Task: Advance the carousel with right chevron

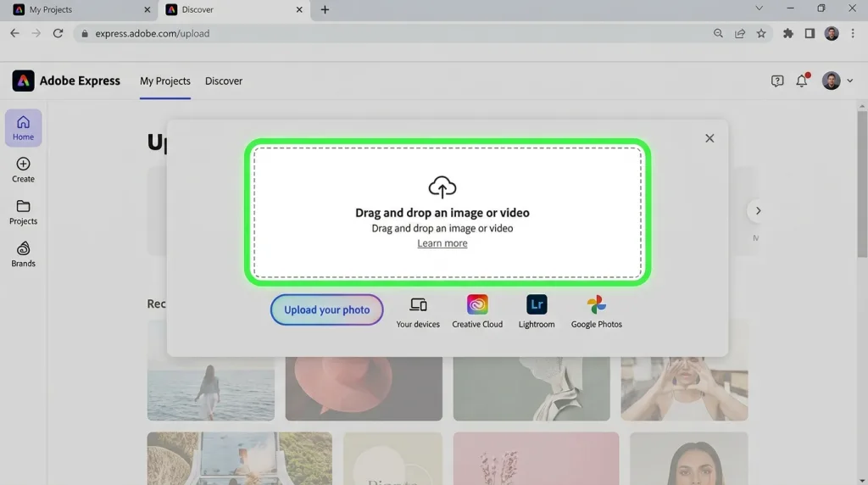Action: coord(758,211)
